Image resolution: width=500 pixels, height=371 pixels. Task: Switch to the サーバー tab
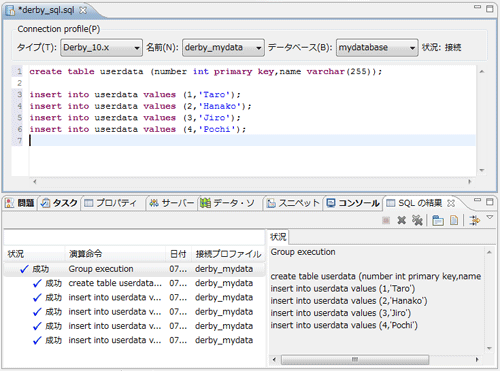[x=171, y=203]
